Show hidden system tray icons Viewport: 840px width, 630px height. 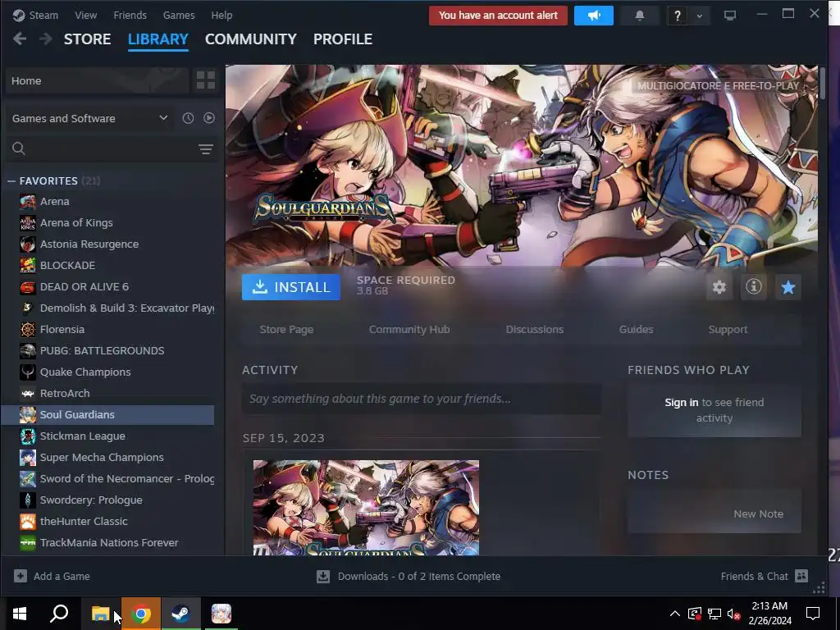tap(675, 614)
